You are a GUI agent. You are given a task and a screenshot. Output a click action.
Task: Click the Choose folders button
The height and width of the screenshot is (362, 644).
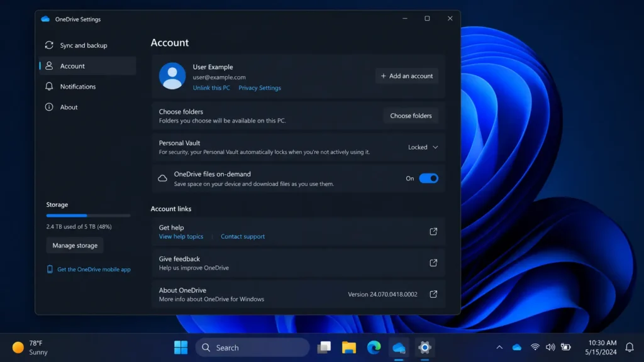pyautogui.click(x=411, y=116)
